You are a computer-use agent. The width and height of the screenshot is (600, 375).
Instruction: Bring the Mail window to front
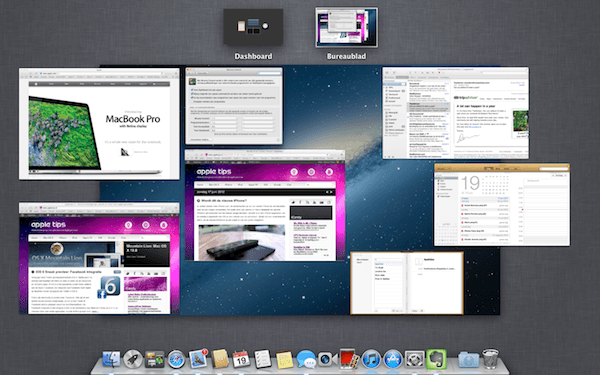455,113
